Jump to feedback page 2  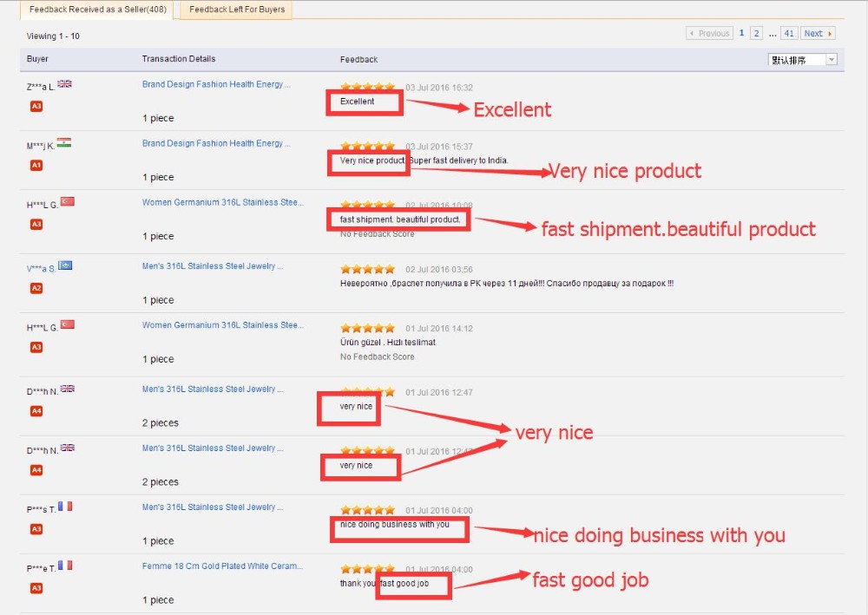pyautogui.click(x=757, y=34)
